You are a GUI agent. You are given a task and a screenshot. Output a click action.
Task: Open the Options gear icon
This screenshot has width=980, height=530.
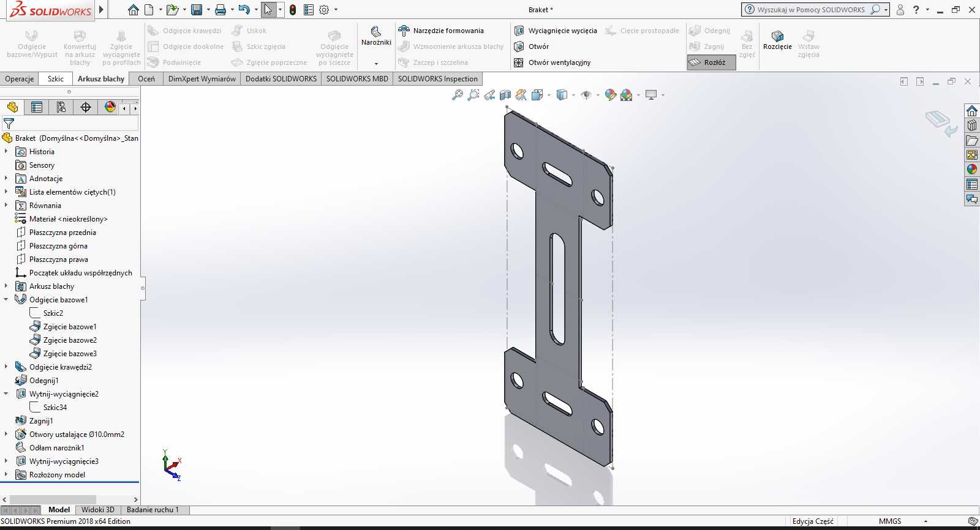pos(324,10)
